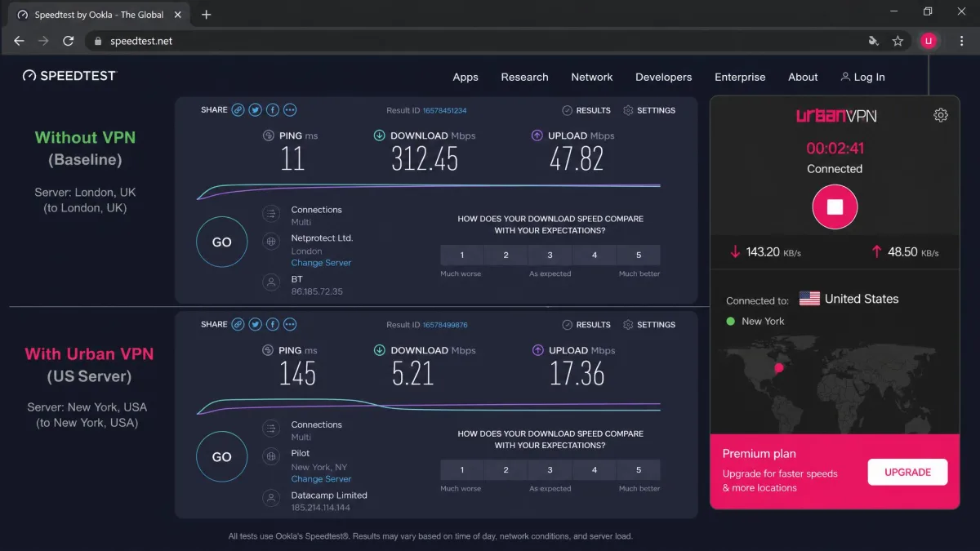Click the speedtest.net address bar
Screen dimensions: 980x551
[498, 41]
